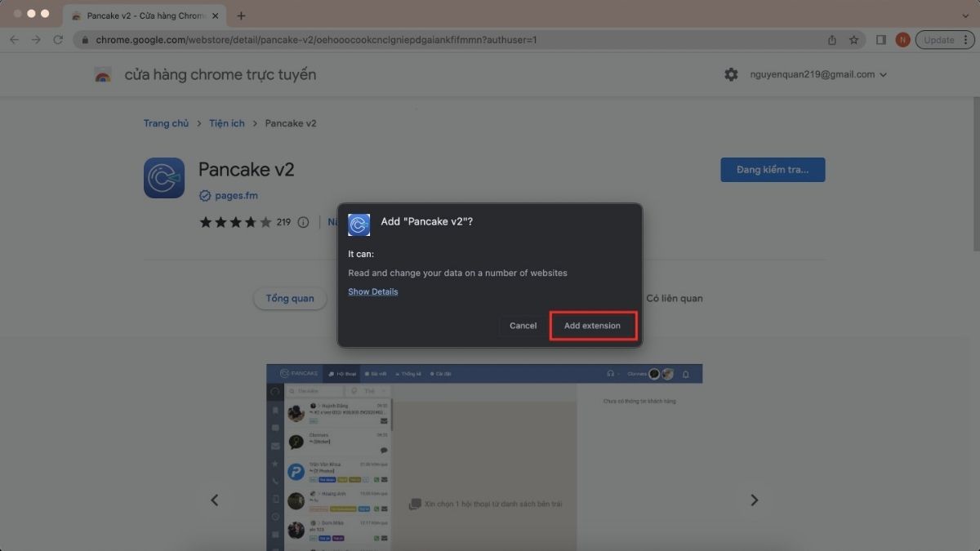
Task: Click the large Pancake v2 extension icon
Action: click(x=164, y=178)
